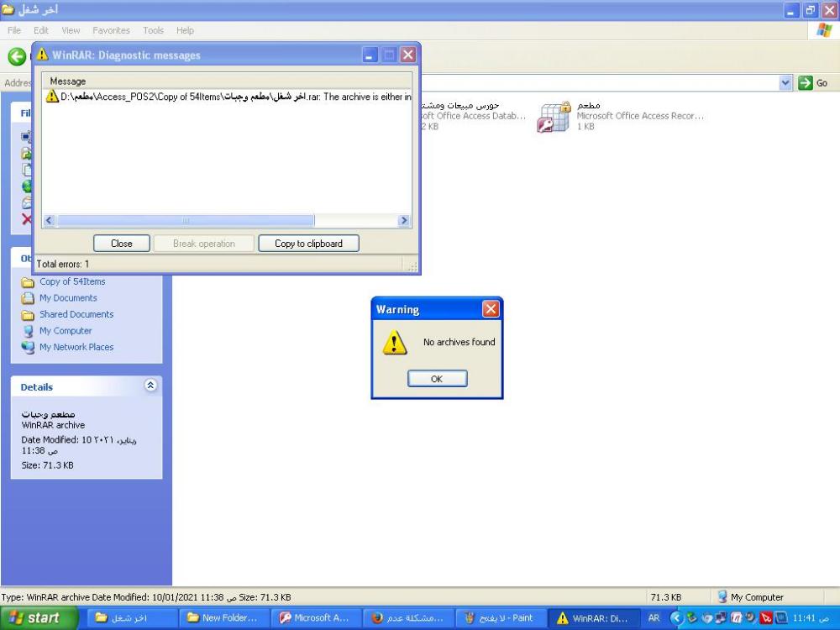Click the WinRAR horizontal scrollbar thumb
The height and width of the screenshot is (630, 840).
[x=186, y=220]
